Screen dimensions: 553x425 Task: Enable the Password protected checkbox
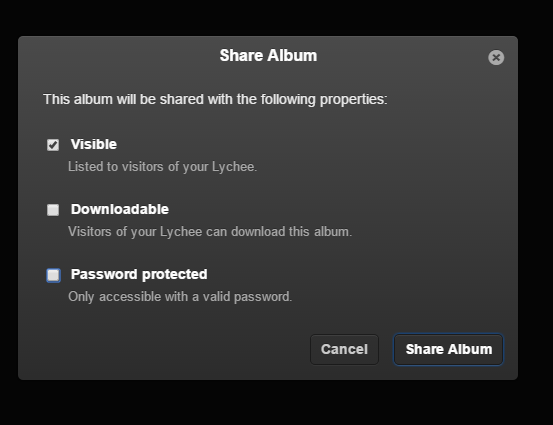tap(53, 275)
